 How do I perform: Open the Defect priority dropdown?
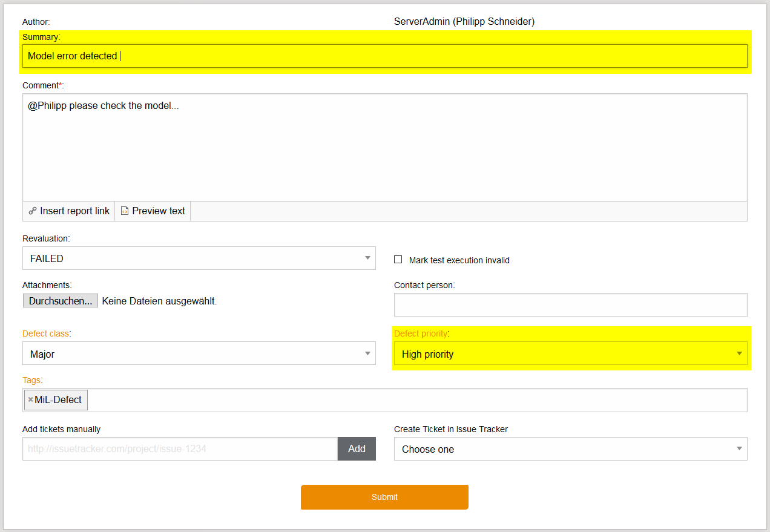point(570,354)
